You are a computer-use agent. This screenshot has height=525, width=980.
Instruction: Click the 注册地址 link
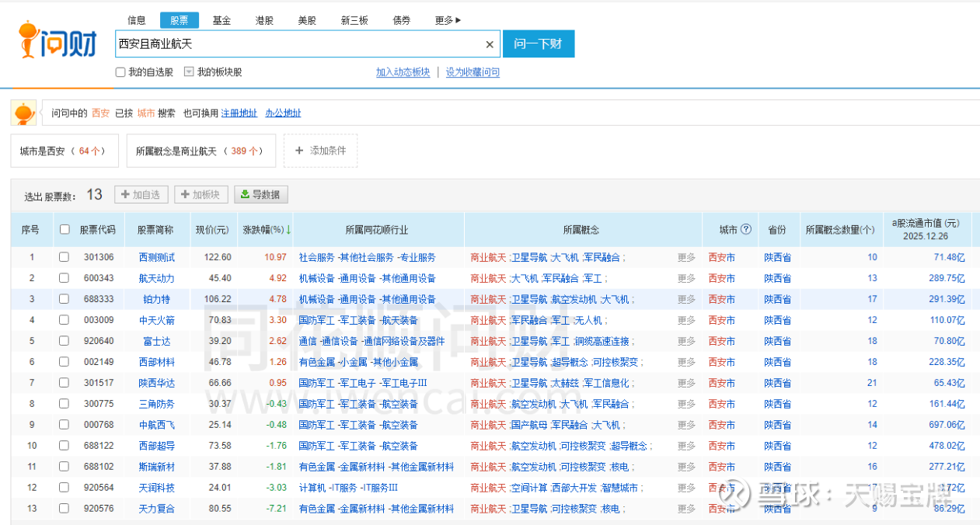click(x=239, y=113)
